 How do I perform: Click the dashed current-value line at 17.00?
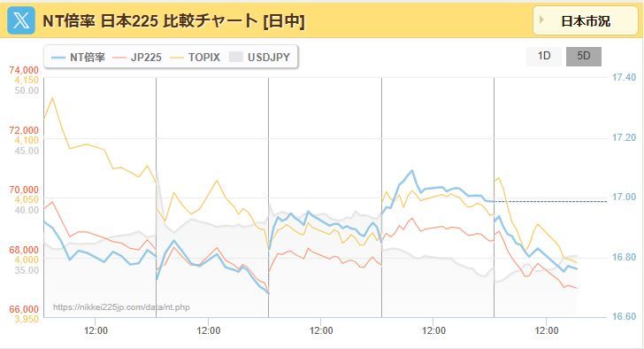(550, 201)
